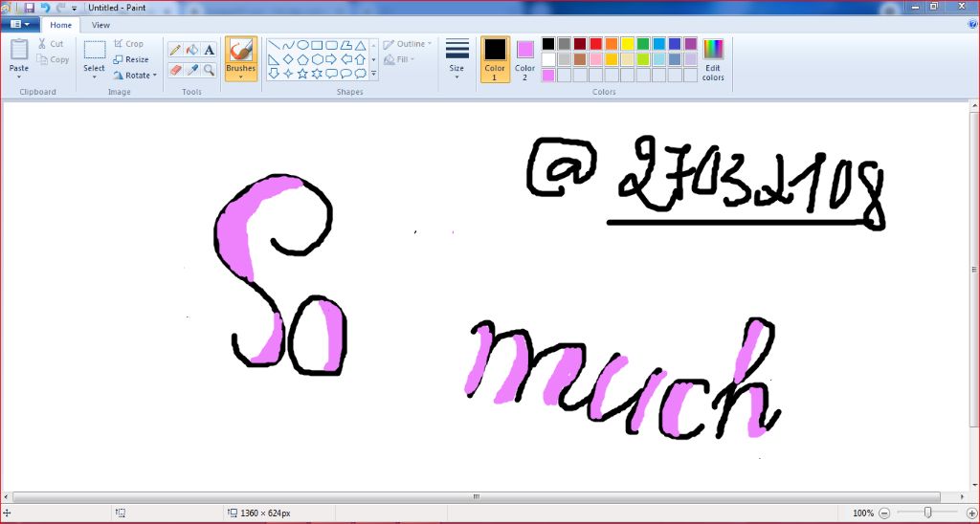Click the rectangular selection icon

click(x=95, y=50)
